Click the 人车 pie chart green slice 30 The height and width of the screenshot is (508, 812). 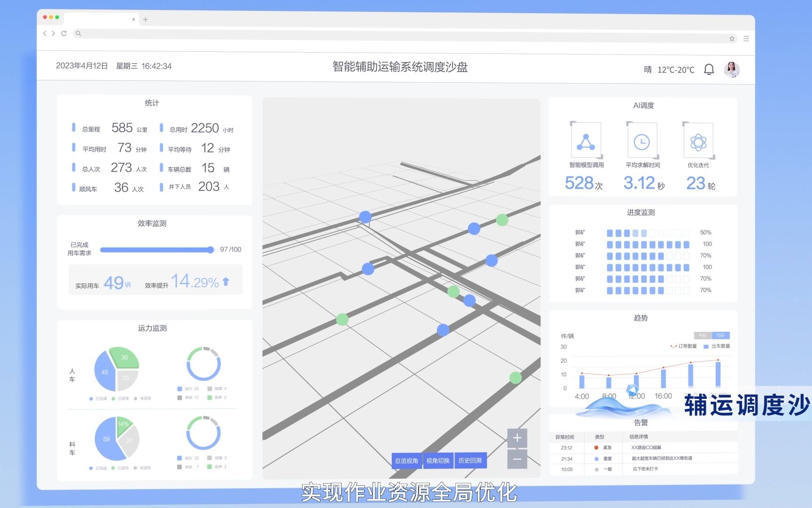click(x=124, y=357)
